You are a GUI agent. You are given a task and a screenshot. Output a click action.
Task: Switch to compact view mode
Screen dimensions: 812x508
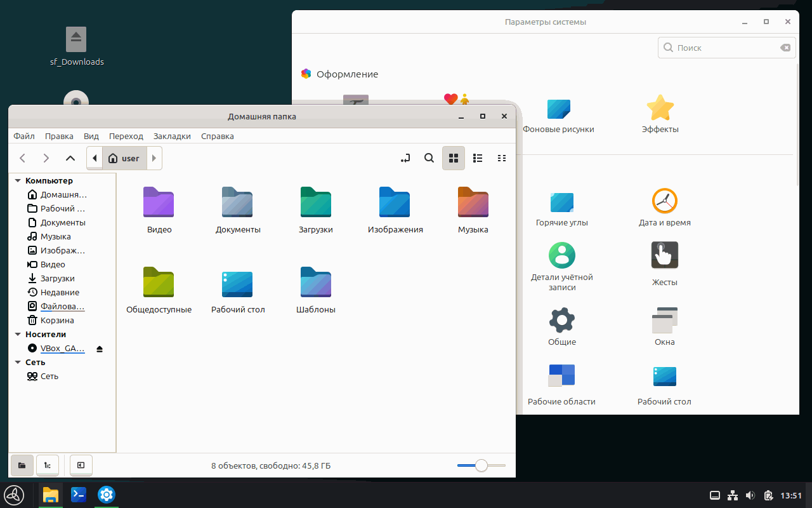click(502, 158)
